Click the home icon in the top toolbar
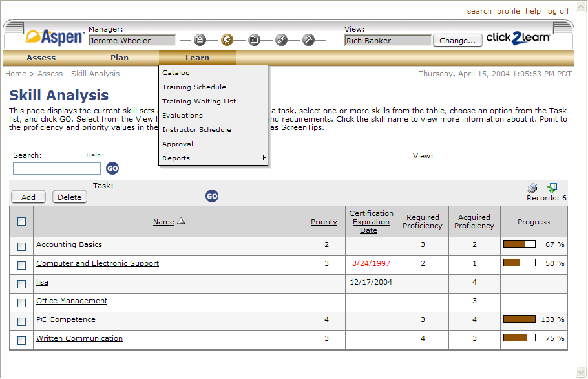The height and width of the screenshot is (379, 588). pos(200,40)
